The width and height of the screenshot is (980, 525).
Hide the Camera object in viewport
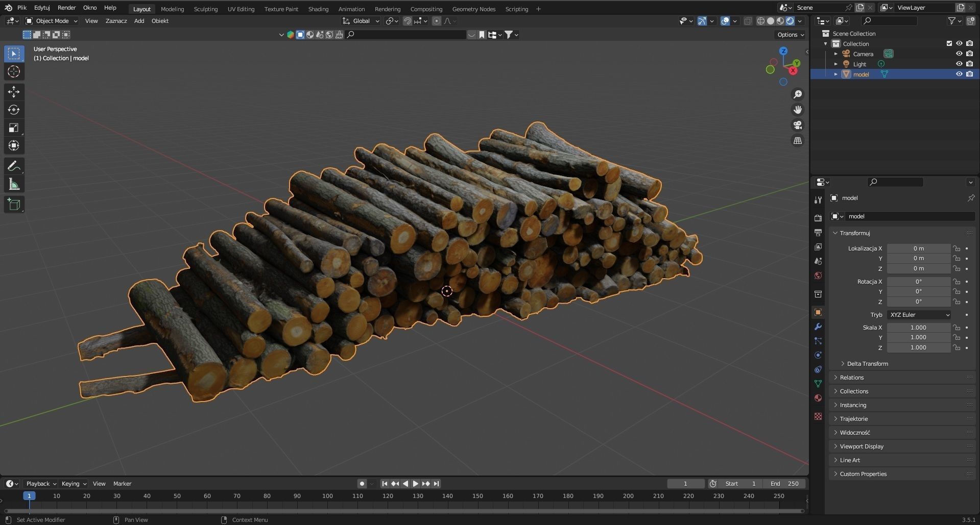pos(959,54)
